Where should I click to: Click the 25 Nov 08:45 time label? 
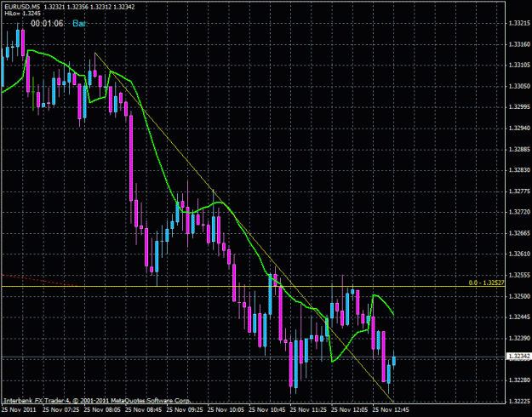pos(144,409)
